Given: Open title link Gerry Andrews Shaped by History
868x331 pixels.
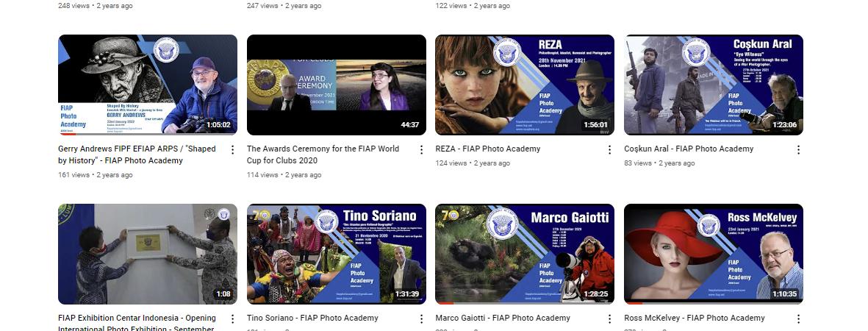Looking at the screenshot, I should click(137, 154).
